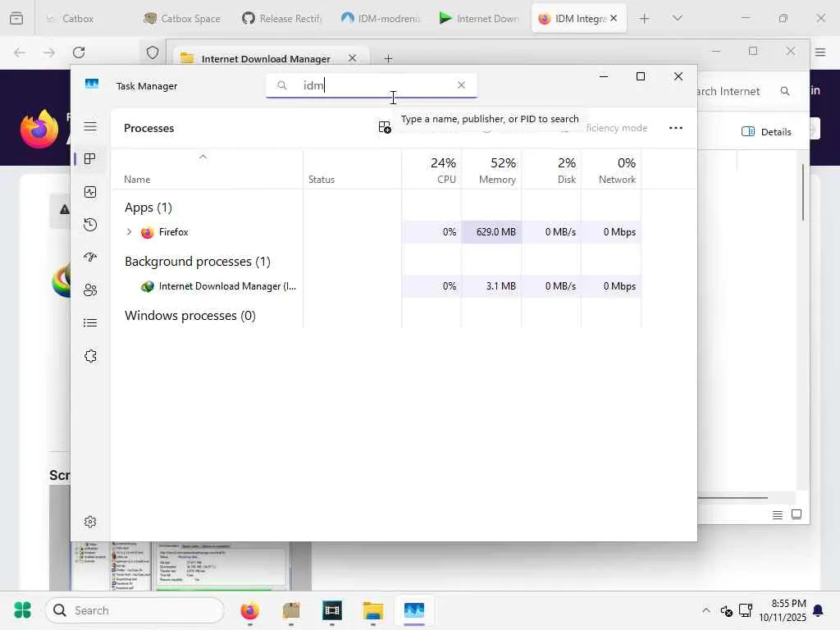Open the three-dots more options menu
Image resolution: width=840 pixels, height=630 pixels.
pos(676,127)
